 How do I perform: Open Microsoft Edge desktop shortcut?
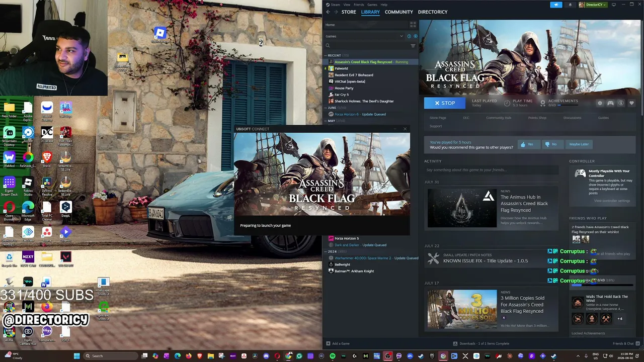click(x=28, y=210)
